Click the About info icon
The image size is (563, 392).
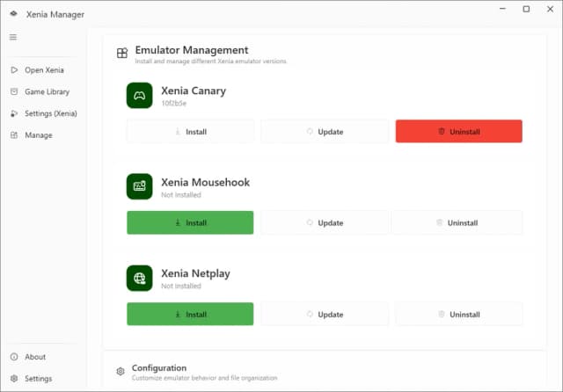coord(14,357)
